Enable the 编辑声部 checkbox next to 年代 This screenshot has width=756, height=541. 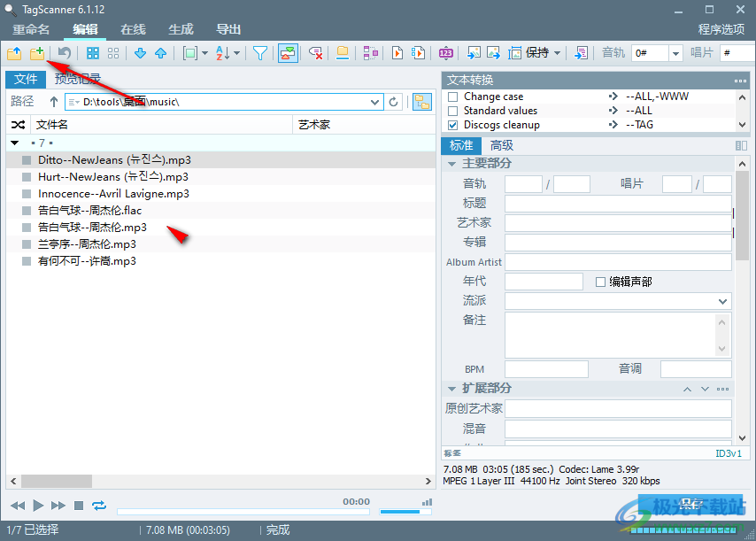(601, 280)
